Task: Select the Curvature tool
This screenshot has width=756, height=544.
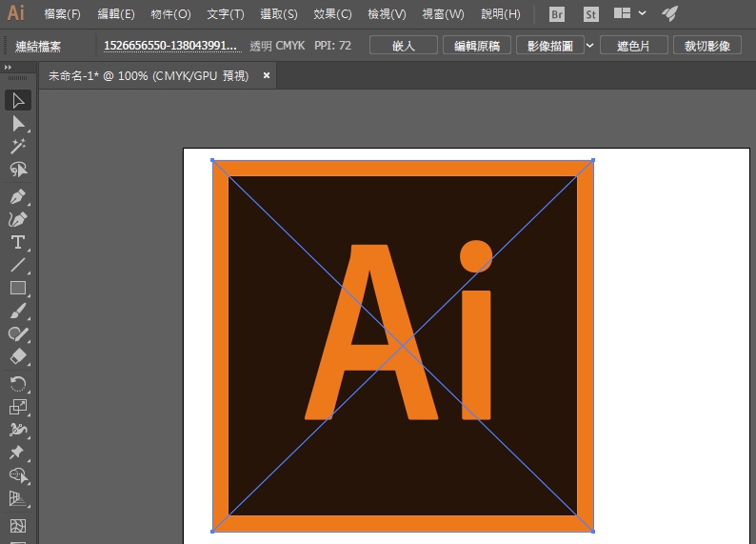Action: (x=18, y=219)
